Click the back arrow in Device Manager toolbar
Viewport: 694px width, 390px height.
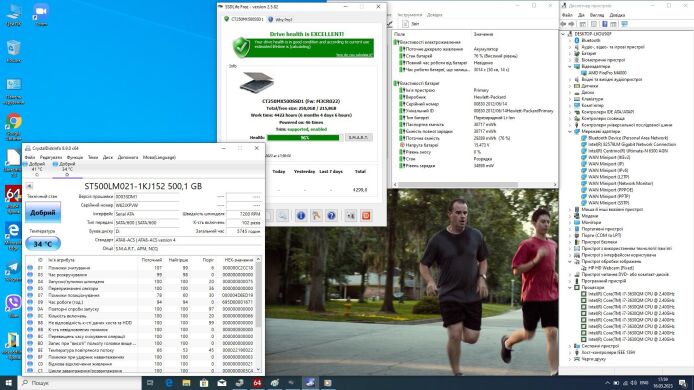pyautogui.click(x=564, y=24)
